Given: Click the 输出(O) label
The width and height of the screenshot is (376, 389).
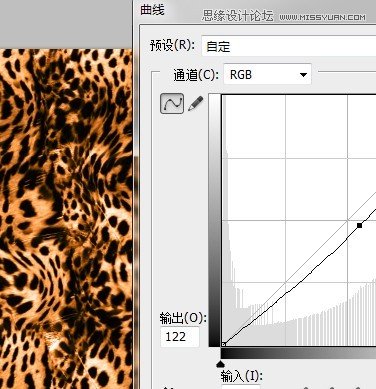Looking at the screenshot, I should [x=183, y=318].
